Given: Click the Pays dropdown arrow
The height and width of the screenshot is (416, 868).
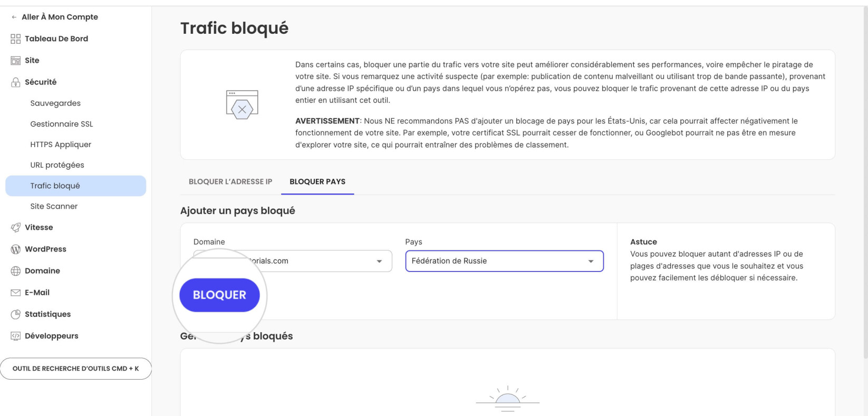Looking at the screenshot, I should tap(591, 262).
